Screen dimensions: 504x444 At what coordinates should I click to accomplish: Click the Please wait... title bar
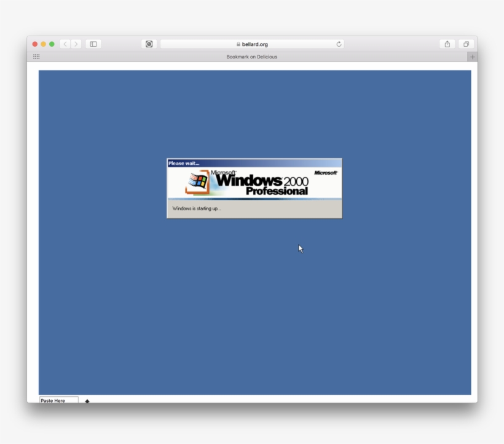254,163
